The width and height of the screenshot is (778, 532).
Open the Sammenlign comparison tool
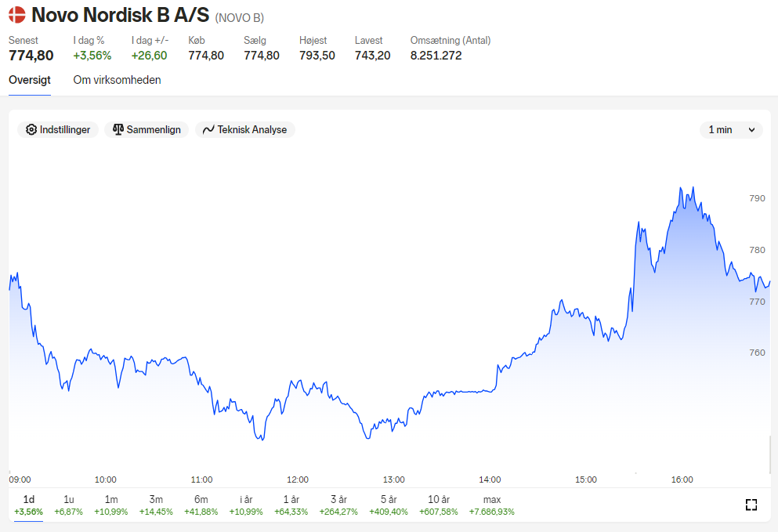pyautogui.click(x=147, y=129)
